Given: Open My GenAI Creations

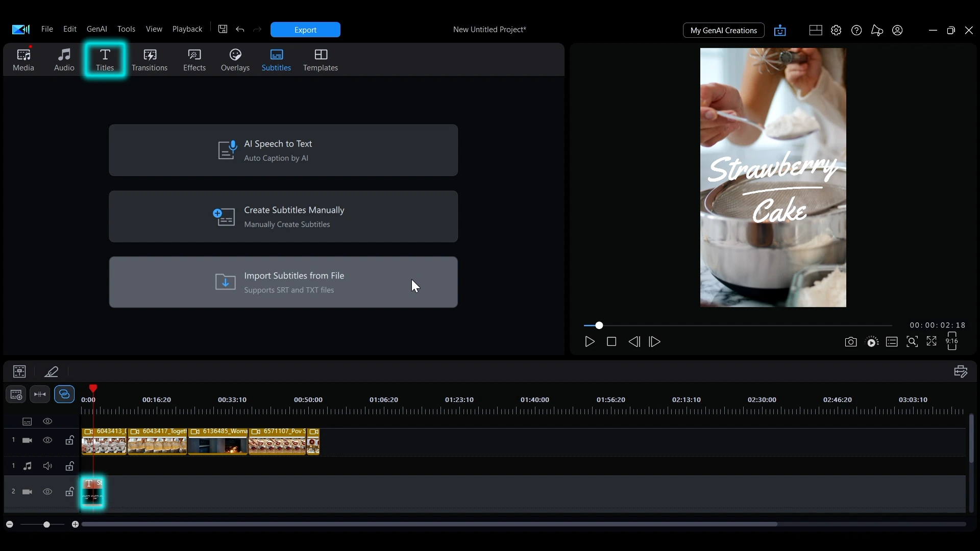Looking at the screenshot, I should (723, 30).
